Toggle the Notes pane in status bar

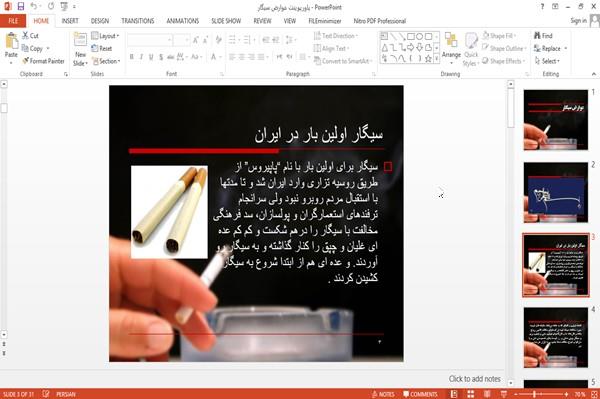tap(383, 394)
